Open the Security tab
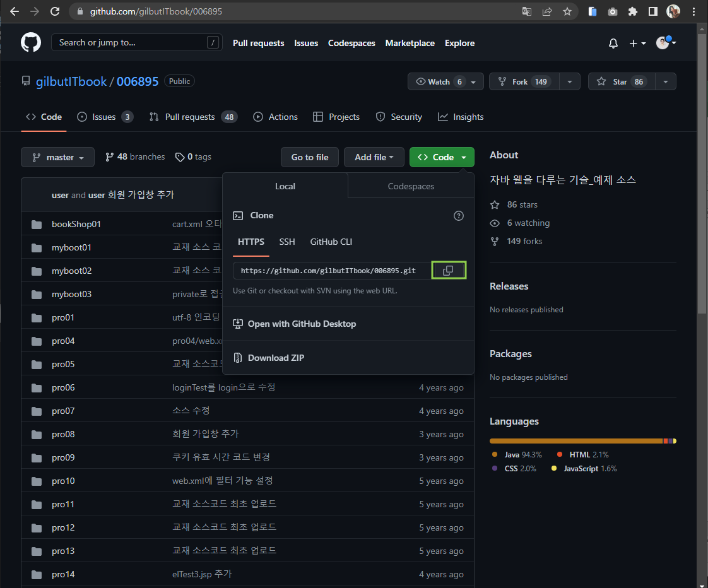 coord(399,117)
